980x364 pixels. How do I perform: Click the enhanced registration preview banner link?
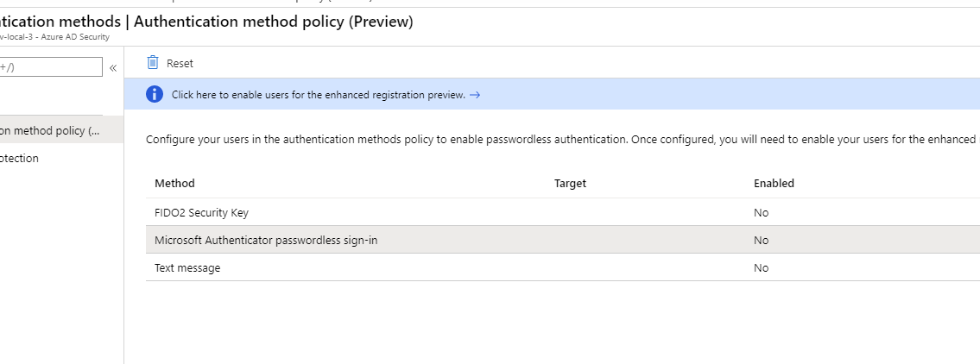point(318,95)
